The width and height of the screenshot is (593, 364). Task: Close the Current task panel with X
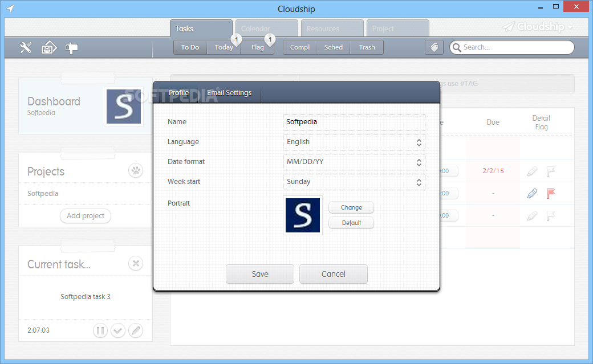(x=136, y=263)
